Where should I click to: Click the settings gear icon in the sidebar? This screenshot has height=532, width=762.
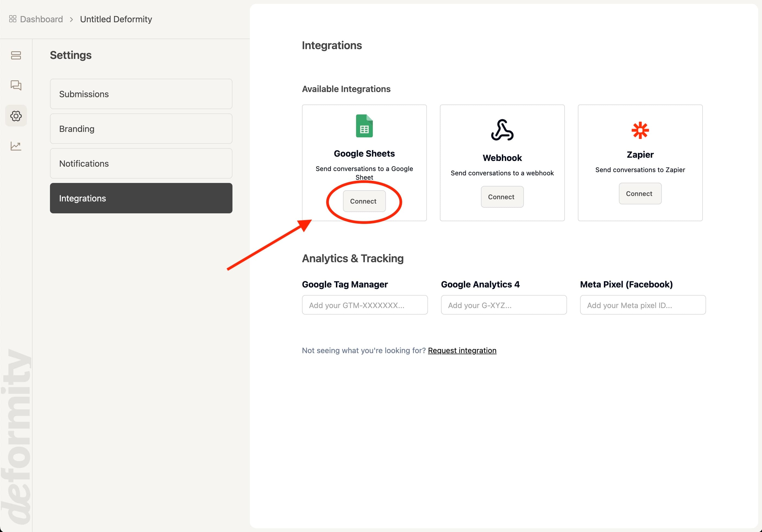tap(16, 116)
